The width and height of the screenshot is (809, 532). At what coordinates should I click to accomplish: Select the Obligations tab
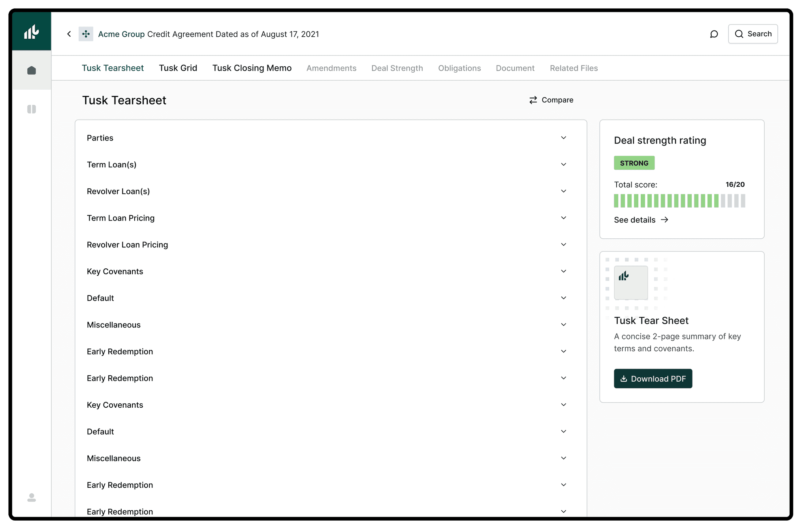pos(459,68)
